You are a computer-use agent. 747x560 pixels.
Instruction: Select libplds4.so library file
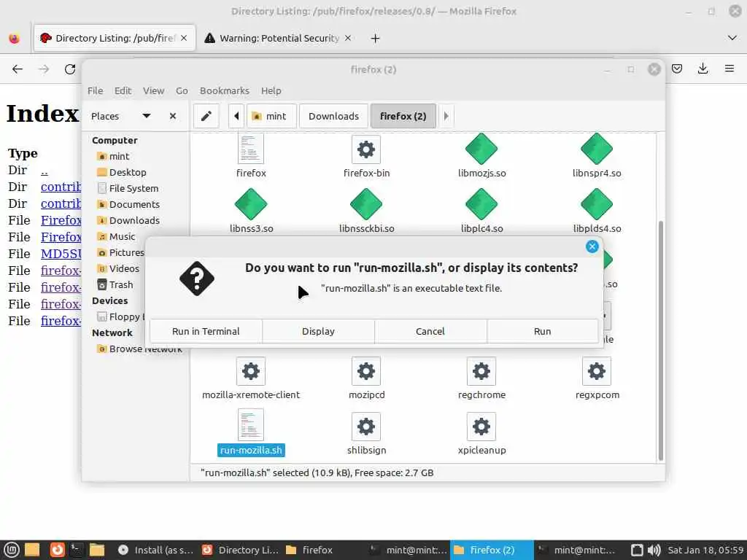click(597, 204)
